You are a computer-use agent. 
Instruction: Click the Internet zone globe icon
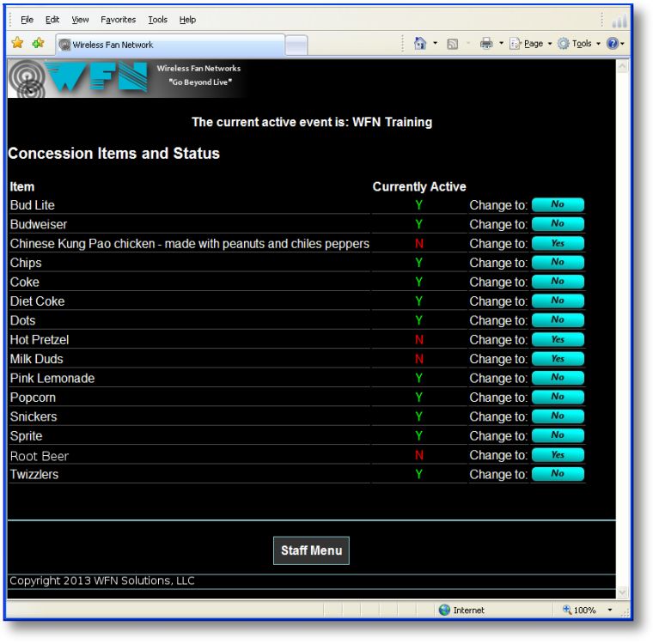tap(444, 610)
